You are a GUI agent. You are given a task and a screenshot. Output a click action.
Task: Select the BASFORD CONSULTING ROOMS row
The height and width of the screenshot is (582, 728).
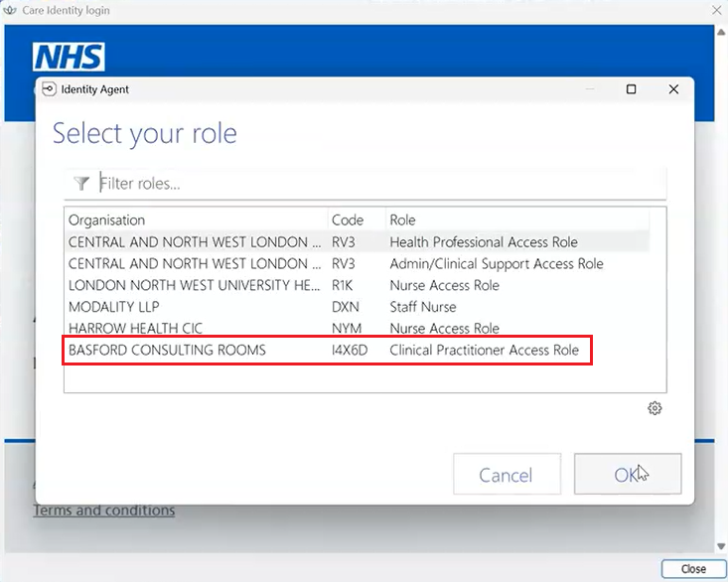[357, 350]
